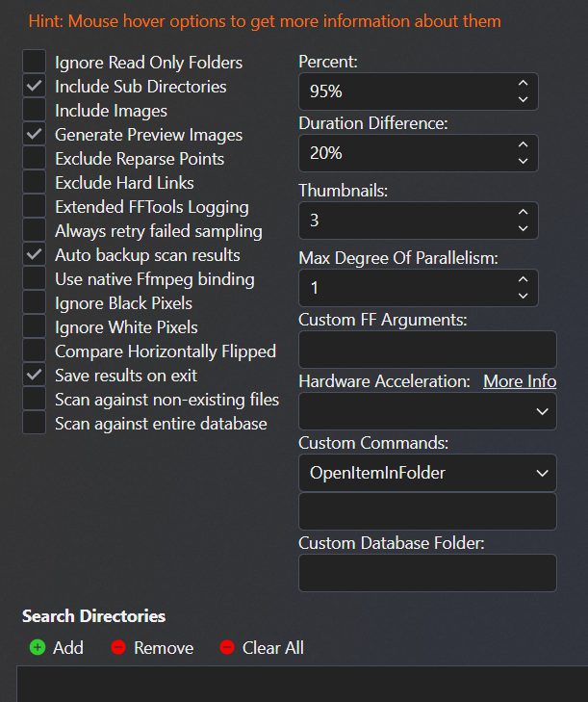
Task: Click the red Clear All icon
Action: 227,647
